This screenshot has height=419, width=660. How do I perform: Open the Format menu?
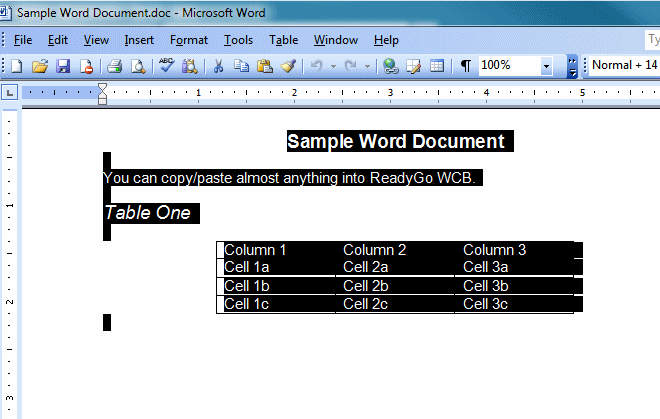pos(189,40)
